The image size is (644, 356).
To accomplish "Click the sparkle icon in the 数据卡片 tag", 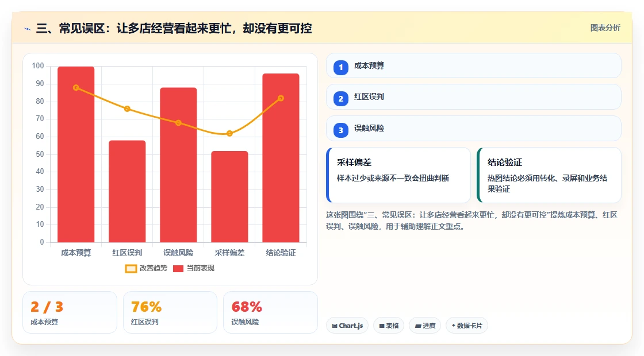I will (454, 325).
